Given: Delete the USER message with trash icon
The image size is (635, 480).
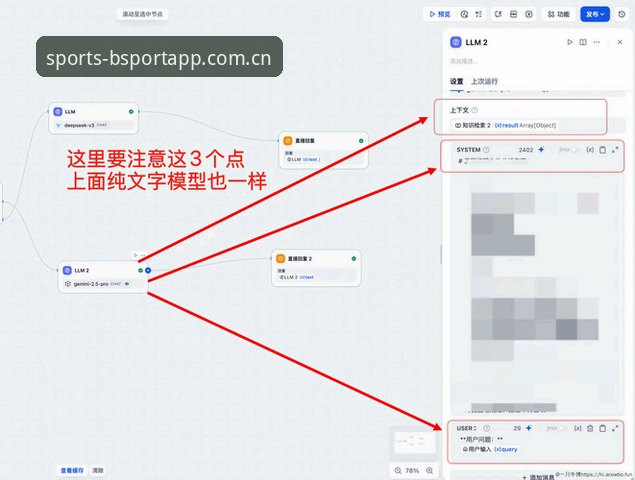Looking at the screenshot, I should (590, 428).
